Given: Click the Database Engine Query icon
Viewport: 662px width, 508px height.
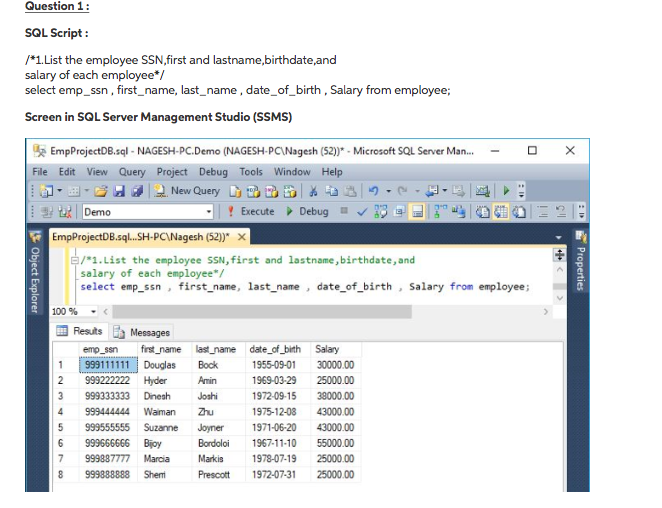Looking at the screenshot, I should tap(235, 192).
